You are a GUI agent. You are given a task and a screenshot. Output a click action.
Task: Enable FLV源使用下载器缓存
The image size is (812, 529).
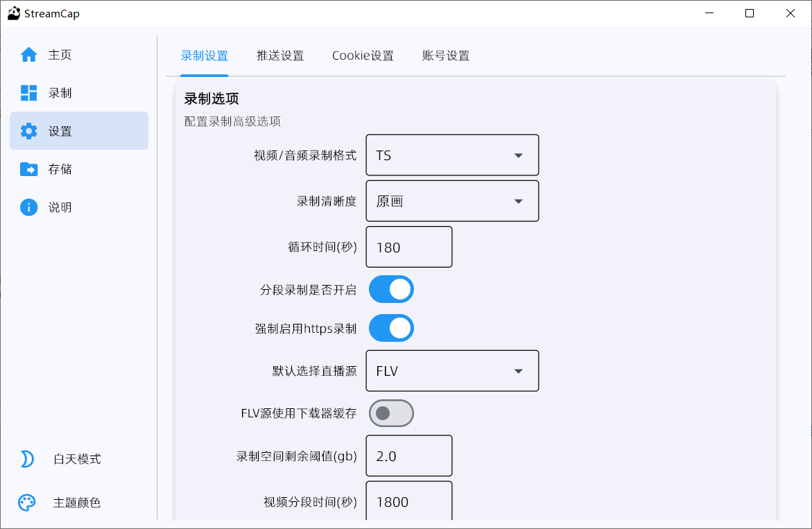(x=391, y=413)
